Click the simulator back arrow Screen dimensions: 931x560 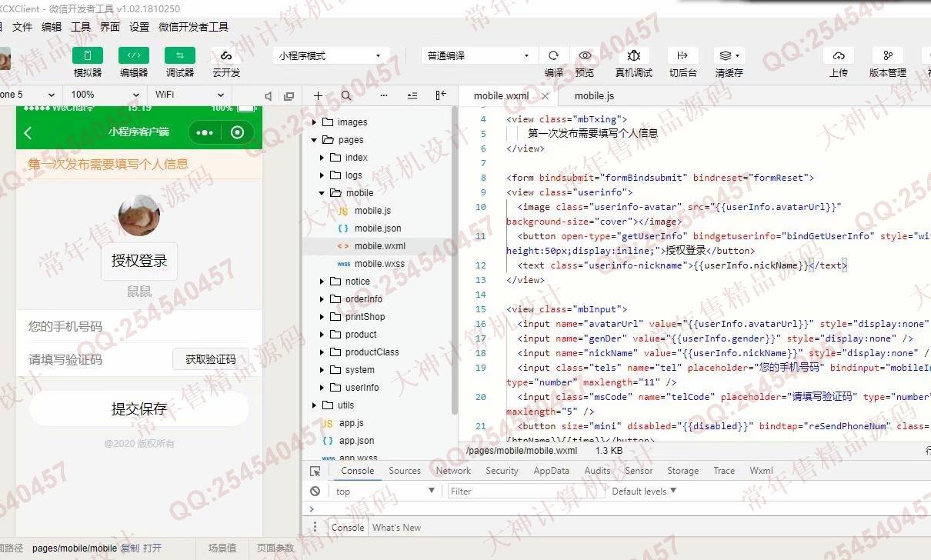click(x=28, y=132)
